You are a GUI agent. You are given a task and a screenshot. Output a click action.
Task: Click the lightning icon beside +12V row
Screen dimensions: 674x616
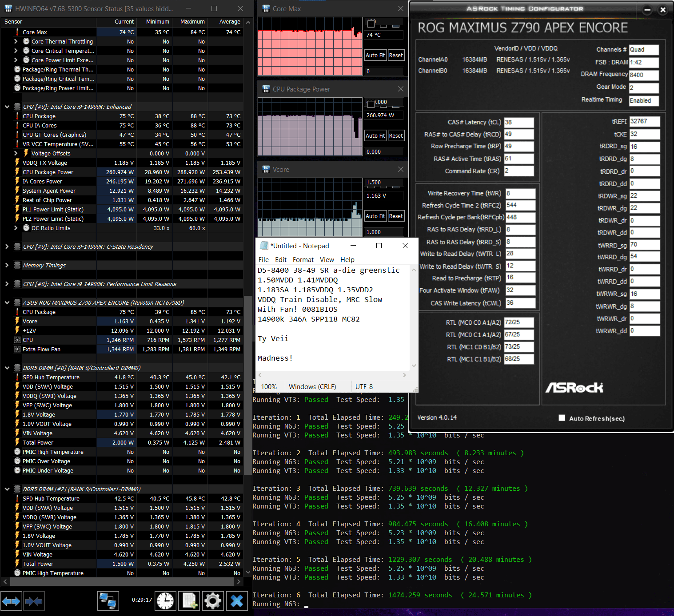tap(17, 330)
